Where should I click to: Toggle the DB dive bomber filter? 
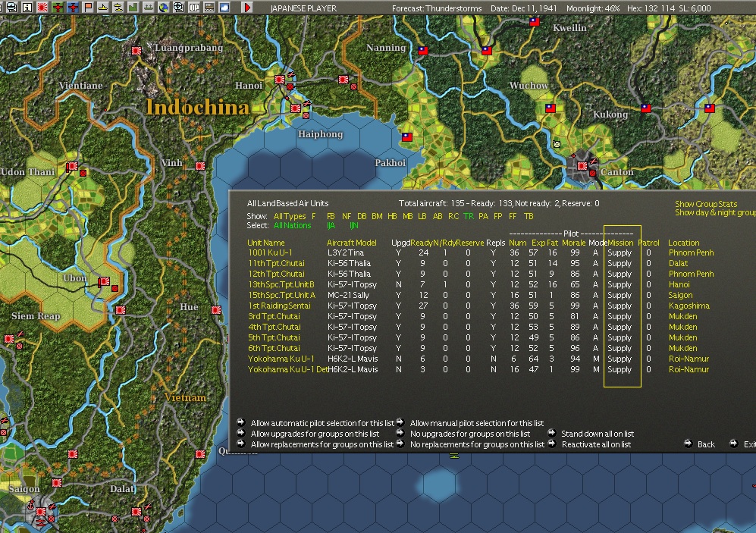coord(362,216)
